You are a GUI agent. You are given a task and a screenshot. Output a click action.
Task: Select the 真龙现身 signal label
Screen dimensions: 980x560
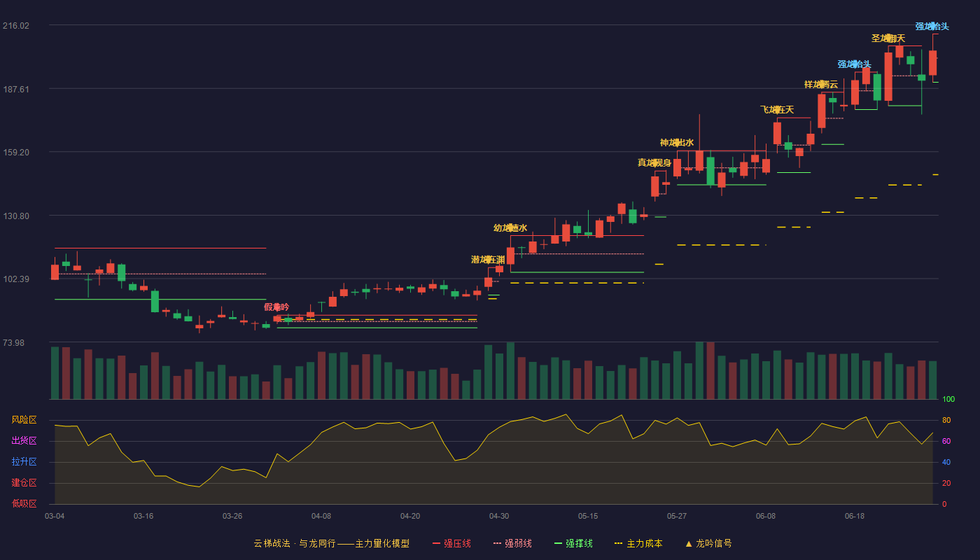[x=654, y=163]
